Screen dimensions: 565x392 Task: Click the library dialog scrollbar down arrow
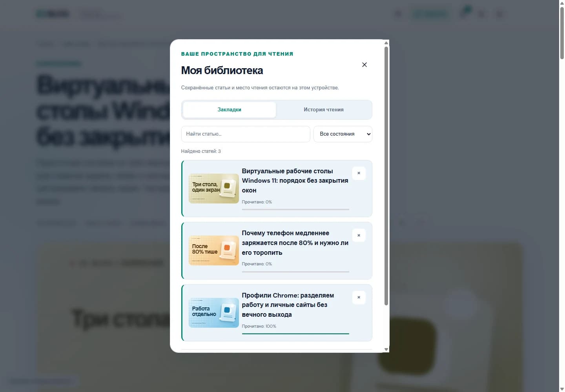[x=386, y=349]
